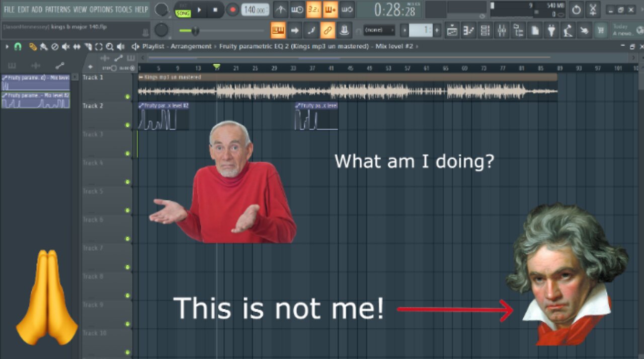644x359 pixels.
Task: Open the plugin picker plug icon
Action: coord(551,31)
